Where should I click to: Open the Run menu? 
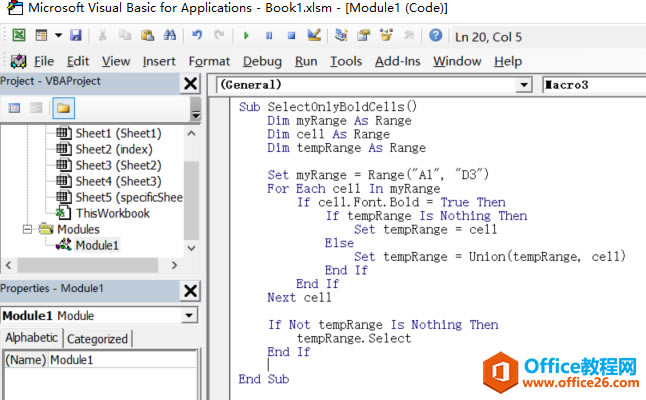(x=306, y=61)
